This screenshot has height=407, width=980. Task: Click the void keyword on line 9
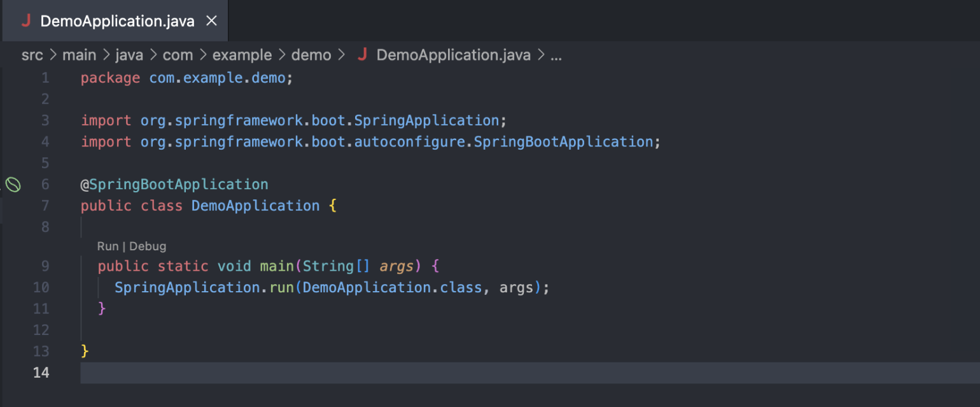coord(234,266)
